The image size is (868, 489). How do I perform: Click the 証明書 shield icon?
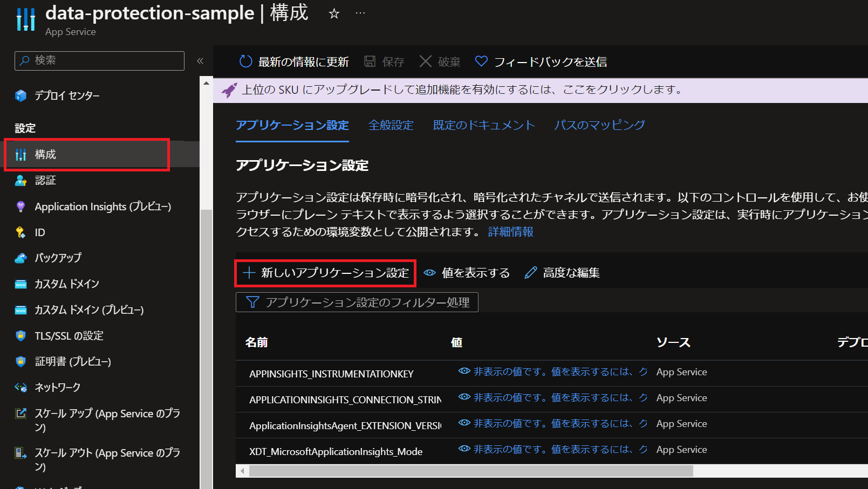point(20,361)
